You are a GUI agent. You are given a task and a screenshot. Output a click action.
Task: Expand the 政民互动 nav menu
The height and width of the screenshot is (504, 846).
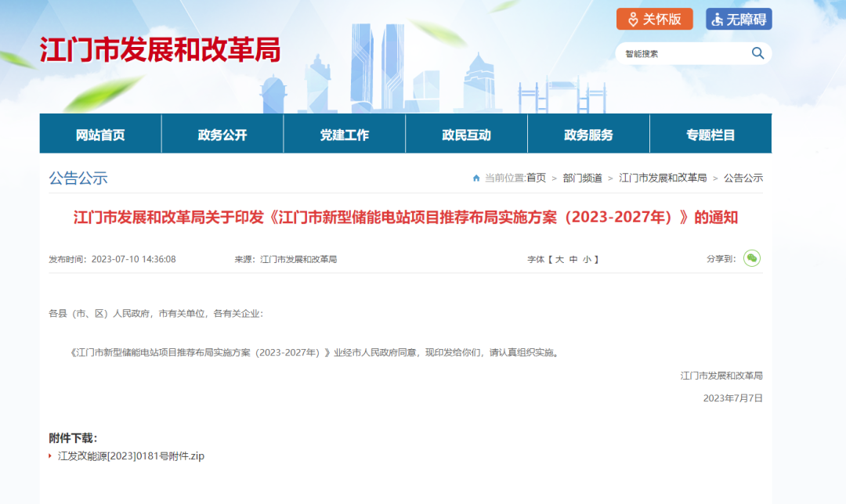coord(466,135)
